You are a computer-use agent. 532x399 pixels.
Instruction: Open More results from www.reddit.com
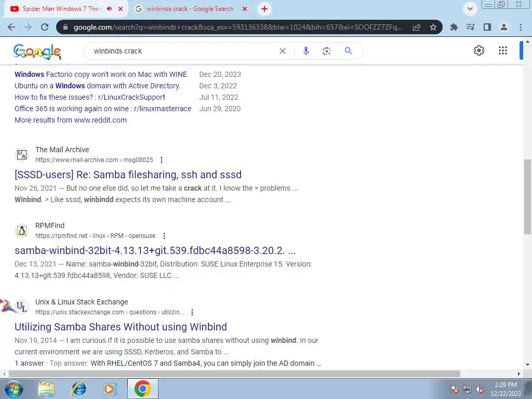click(71, 120)
